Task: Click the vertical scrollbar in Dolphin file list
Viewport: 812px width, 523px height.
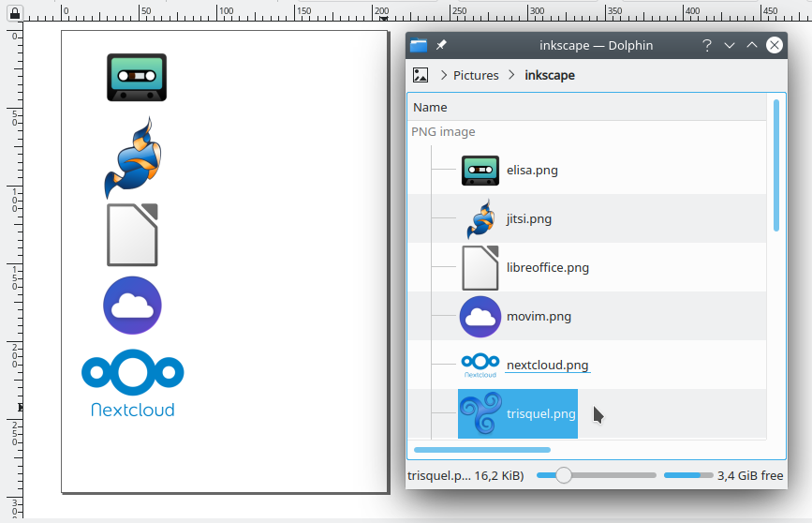Action: pos(775,165)
